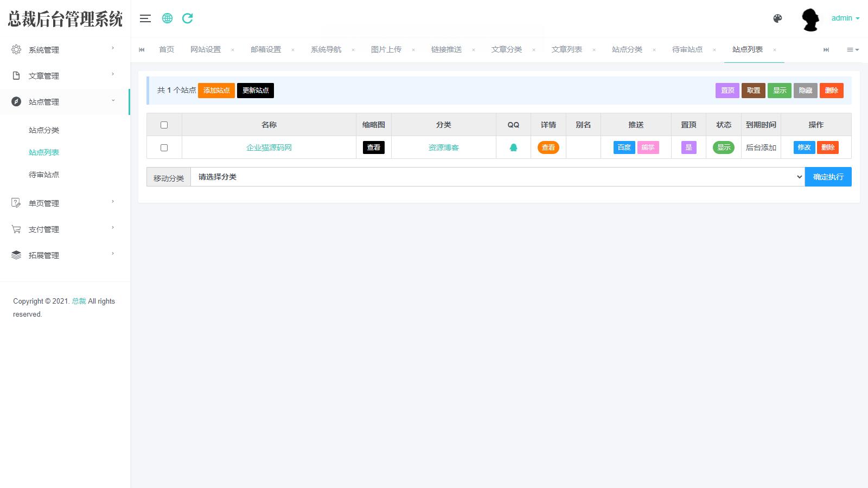Click the globe icon in top toolbar

click(x=167, y=18)
